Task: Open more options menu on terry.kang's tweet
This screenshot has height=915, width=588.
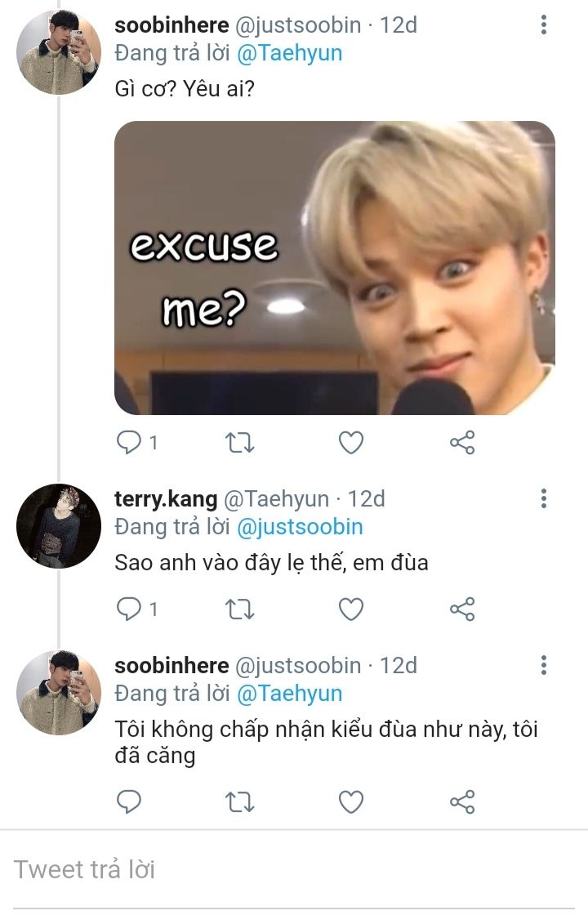Action: 544,498
